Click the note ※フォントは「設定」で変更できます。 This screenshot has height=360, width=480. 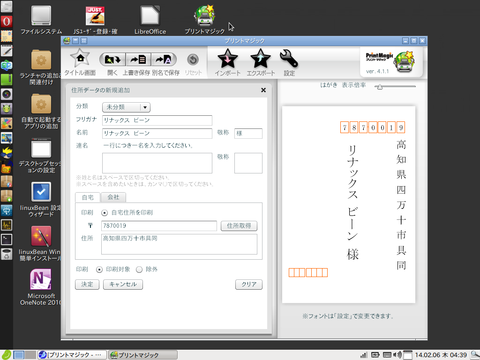[x=348, y=316]
